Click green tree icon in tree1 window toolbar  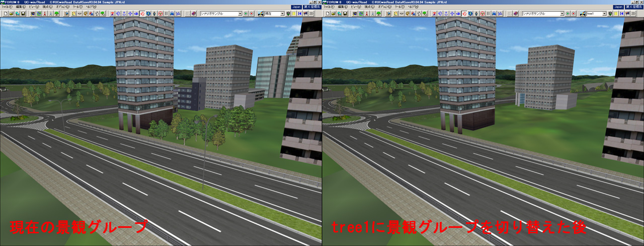coord(378,14)
